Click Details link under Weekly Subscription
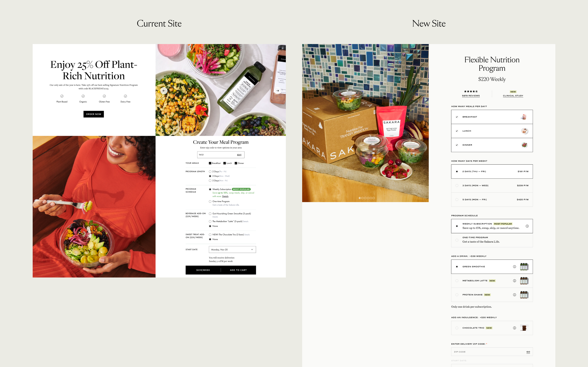 (x=225, y=196)
